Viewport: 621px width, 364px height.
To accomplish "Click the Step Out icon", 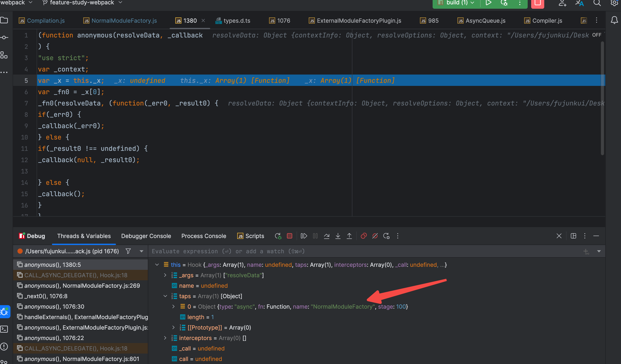I will coord(349,236).
